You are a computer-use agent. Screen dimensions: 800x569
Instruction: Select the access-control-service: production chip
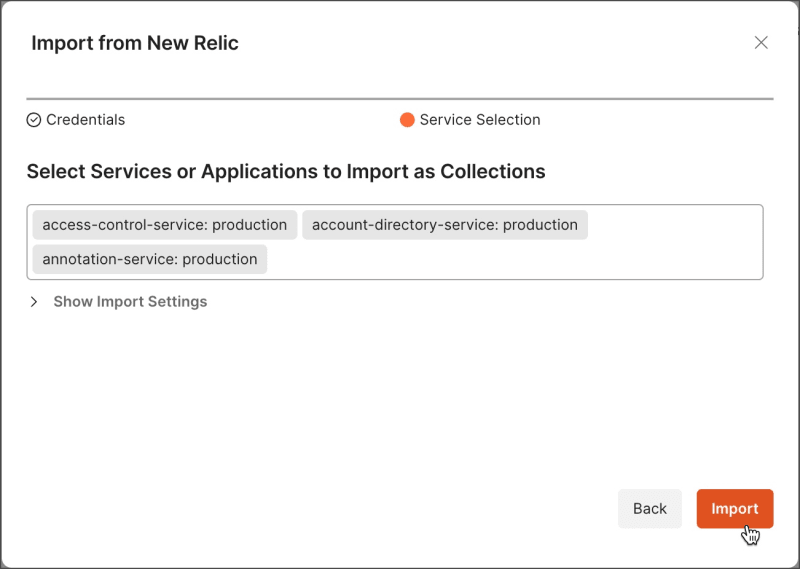[164, 225]
